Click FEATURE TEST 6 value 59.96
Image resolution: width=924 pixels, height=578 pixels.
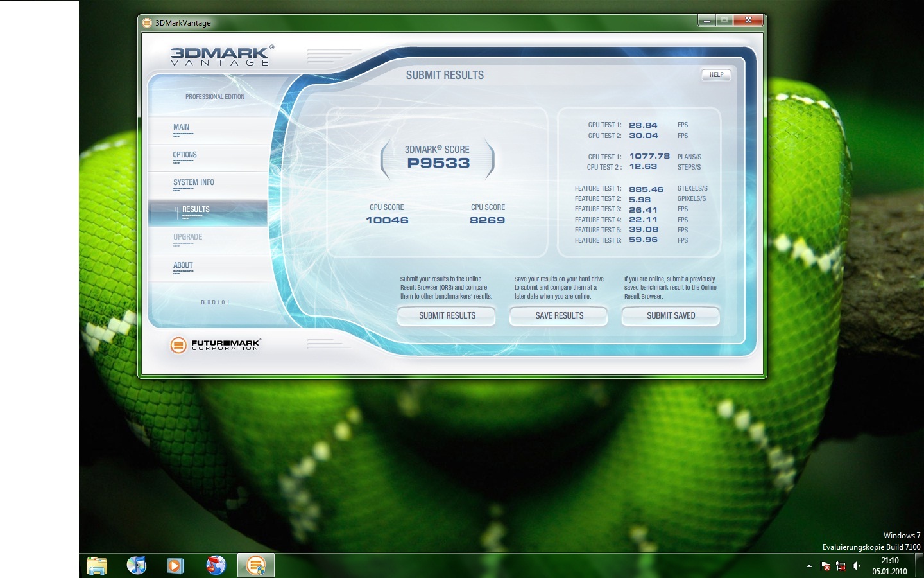[x=643, y=240]
